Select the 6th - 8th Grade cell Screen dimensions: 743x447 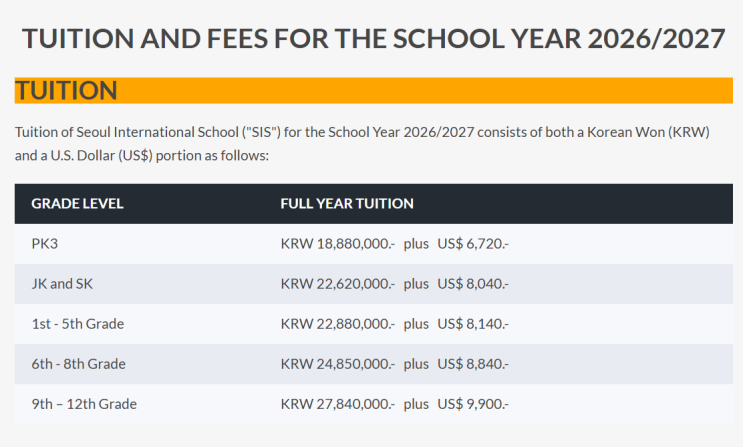click(78, 363)
